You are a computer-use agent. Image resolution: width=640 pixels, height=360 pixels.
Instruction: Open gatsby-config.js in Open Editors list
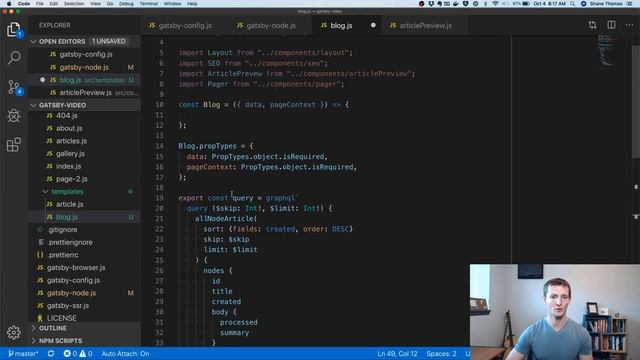[x=84, y=54]
